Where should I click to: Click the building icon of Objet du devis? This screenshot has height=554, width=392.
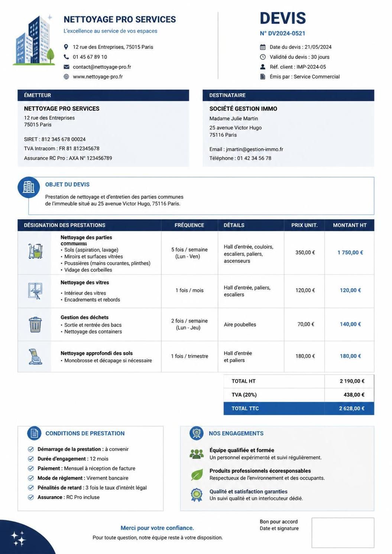[29, 187]
